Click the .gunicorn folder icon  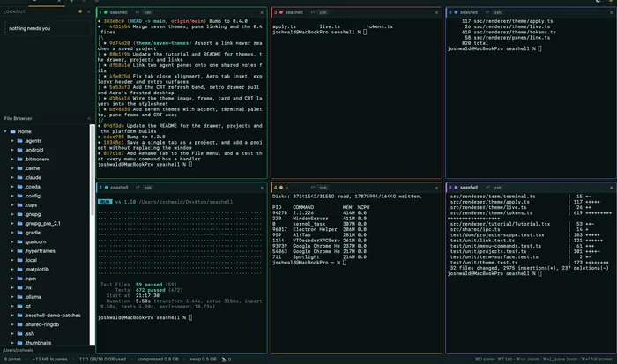(19, 242)
